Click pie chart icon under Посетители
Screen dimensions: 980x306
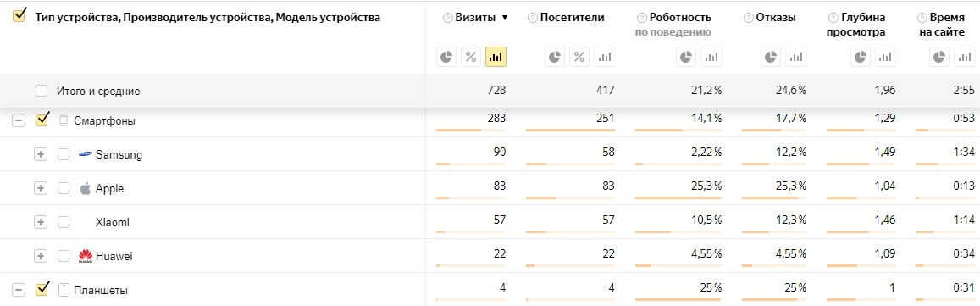[x=555, y=57]
